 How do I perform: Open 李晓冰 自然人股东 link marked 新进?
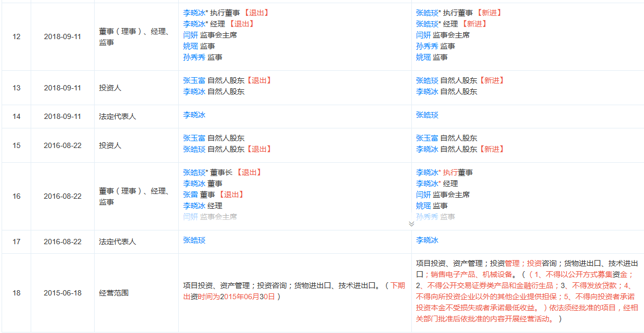pos(427,149)
